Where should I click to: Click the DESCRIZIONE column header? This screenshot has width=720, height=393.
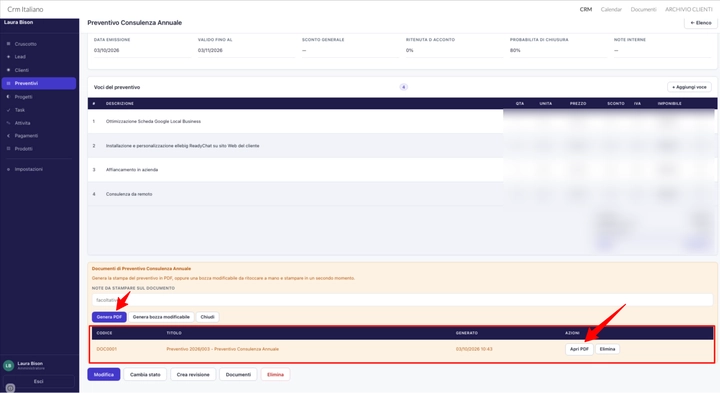(x=119, y=104)
